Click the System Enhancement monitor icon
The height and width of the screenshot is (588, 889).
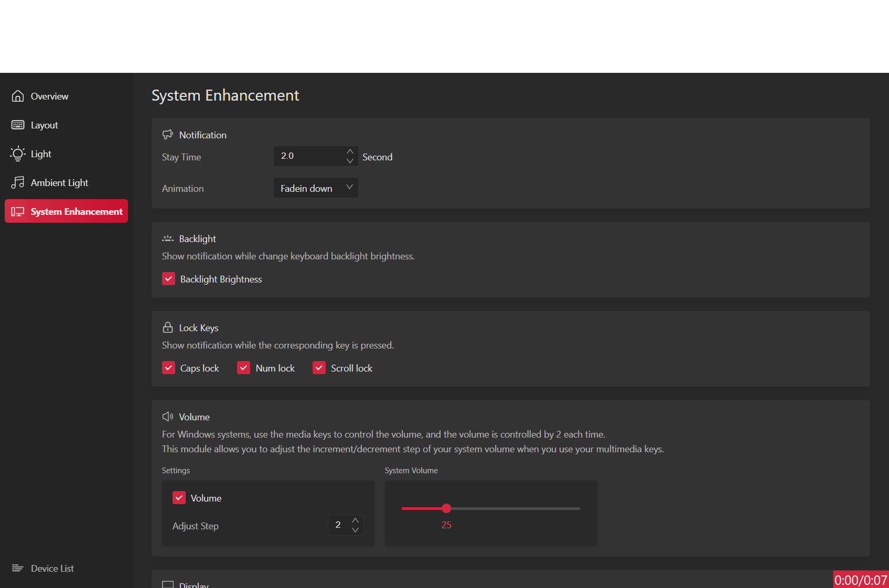click(18, 211)
